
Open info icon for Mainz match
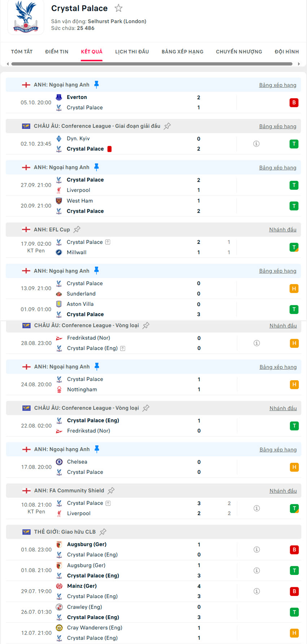pyautogui.click(x=257, y=591)
